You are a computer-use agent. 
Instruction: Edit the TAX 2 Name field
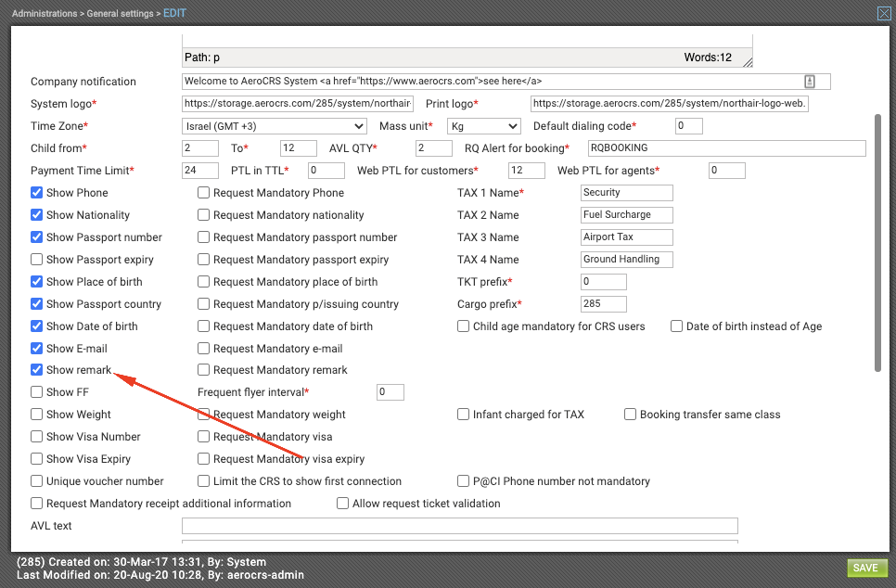point(627,215)
